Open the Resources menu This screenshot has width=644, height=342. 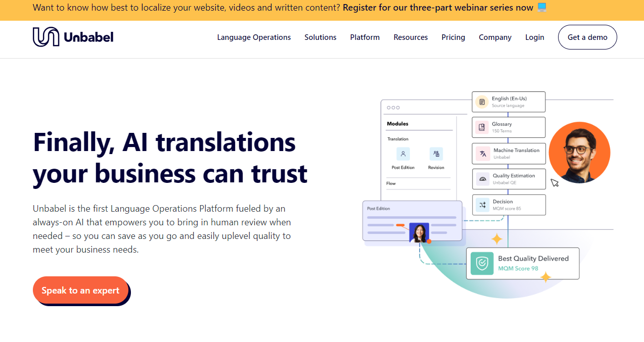(x=410, y=37)
